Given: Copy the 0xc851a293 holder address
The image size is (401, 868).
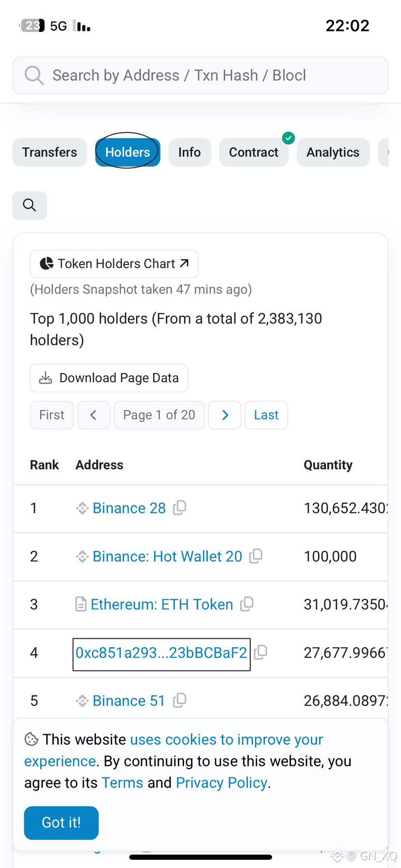Looking at the screenshot, I should 261,652.
